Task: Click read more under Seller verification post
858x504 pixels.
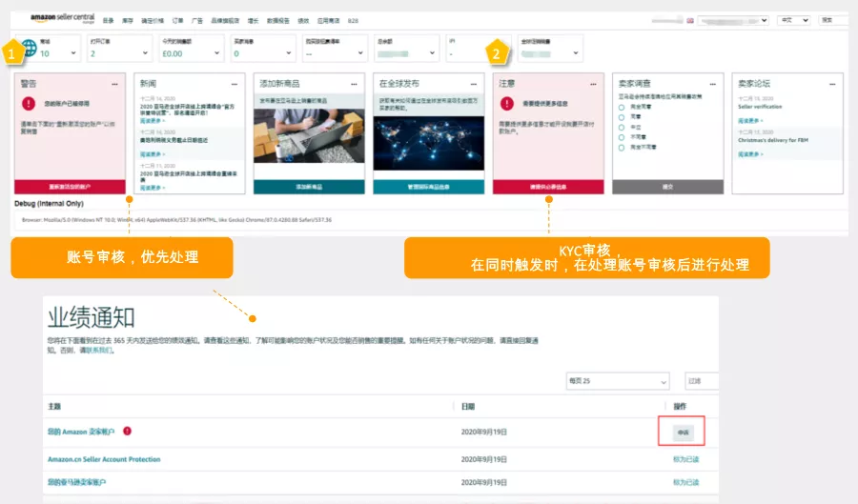Action: click(x=750, y=121)
